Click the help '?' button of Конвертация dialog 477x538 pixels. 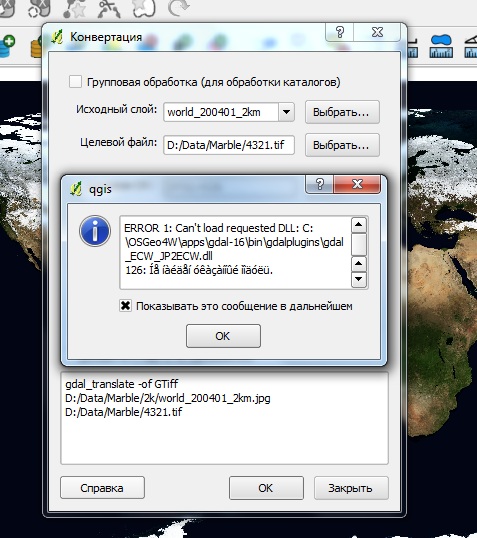(339, 32)
